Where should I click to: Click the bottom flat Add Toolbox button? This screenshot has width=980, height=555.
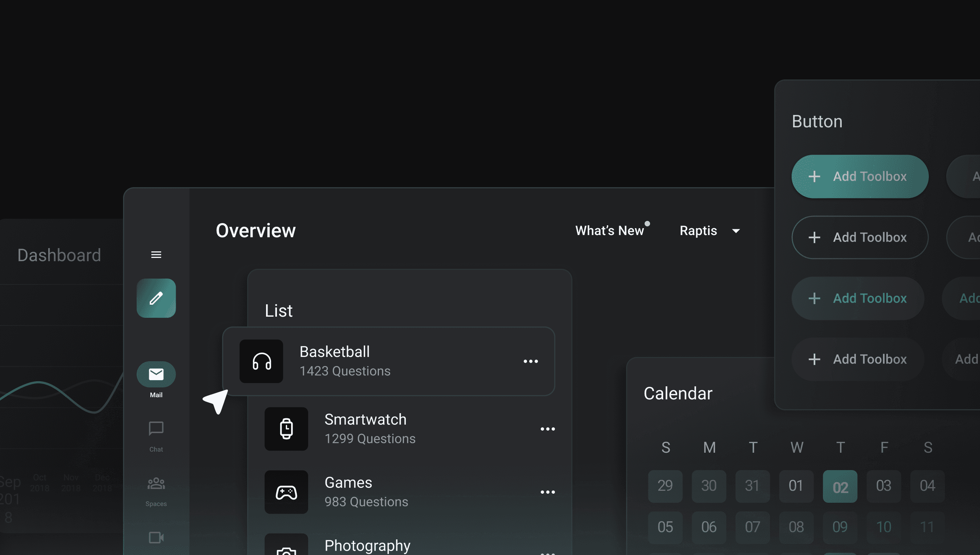[x=858, y=359]
